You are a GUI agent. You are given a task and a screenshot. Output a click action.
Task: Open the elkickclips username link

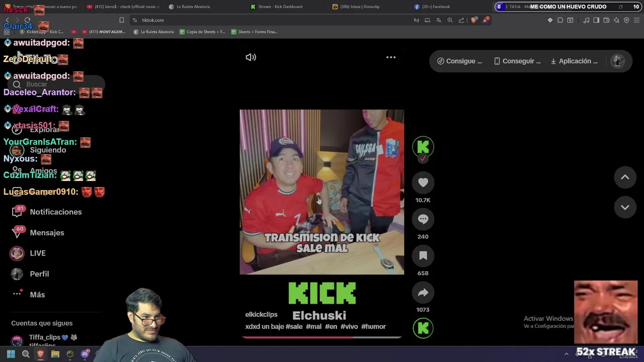[x=261, y=314]
